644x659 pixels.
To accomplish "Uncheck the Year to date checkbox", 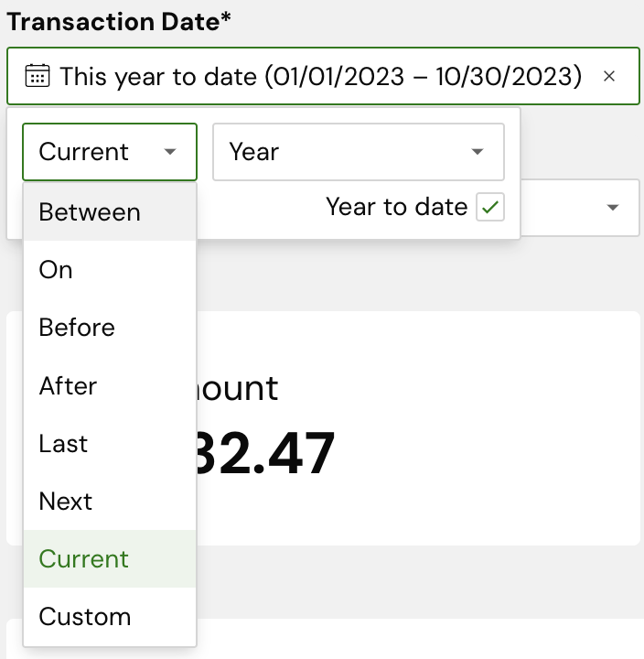I will pos(490,208).
